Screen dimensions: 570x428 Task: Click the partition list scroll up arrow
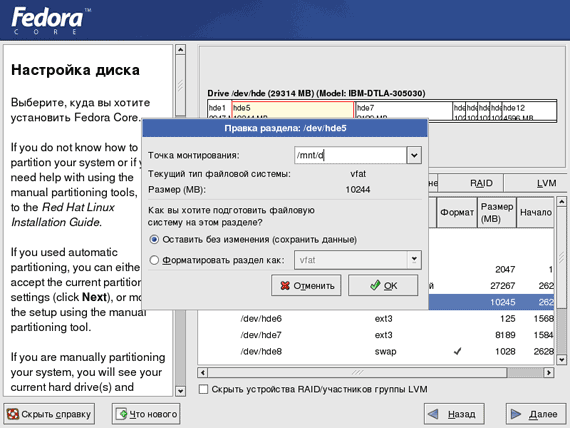click(x=561, y=201)
